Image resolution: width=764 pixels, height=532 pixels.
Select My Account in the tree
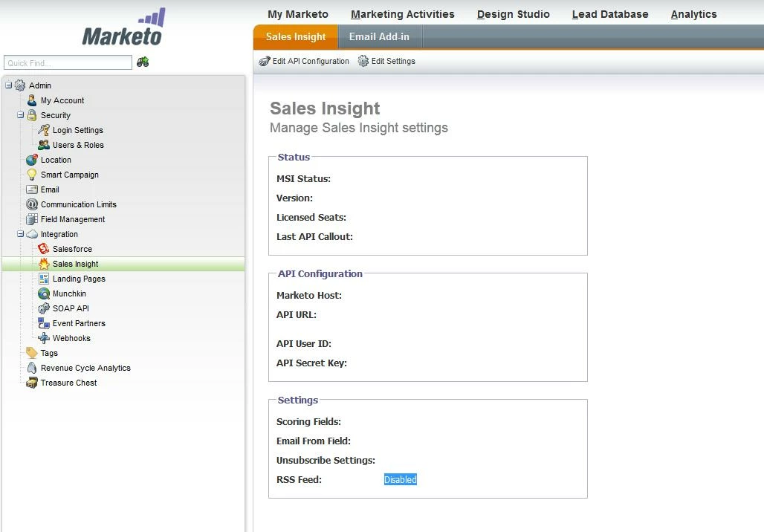tap(62, 100)
